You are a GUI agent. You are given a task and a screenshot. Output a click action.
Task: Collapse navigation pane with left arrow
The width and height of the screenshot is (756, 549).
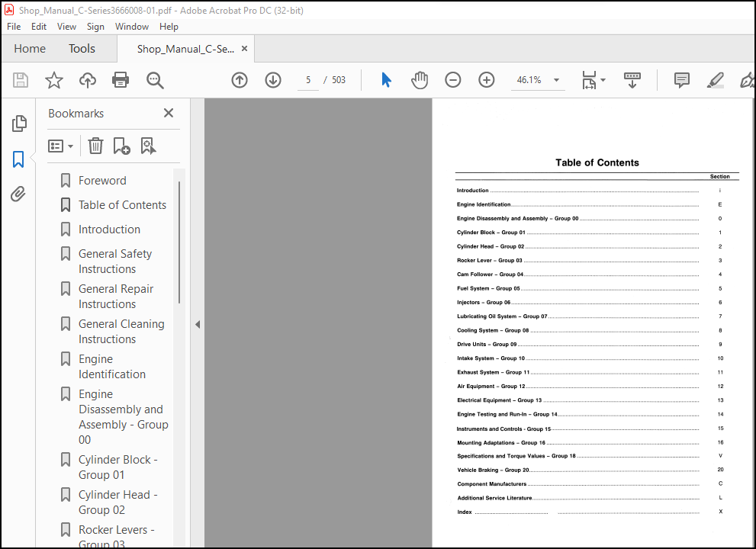[197, 324]
